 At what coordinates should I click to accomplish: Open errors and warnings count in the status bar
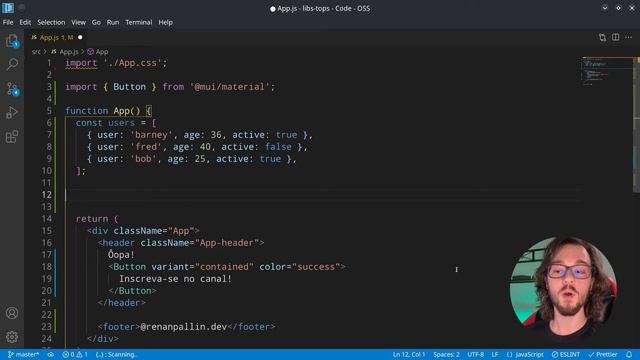point(75,354)
